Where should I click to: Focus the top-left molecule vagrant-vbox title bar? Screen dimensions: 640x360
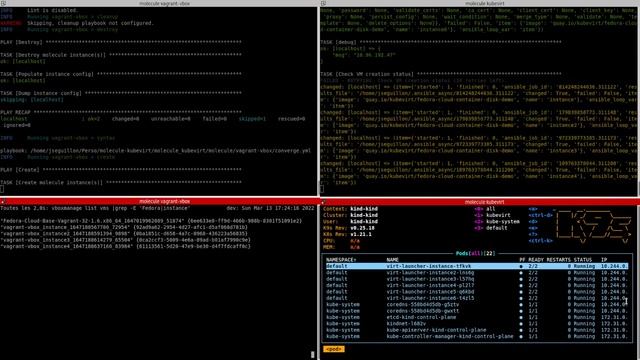click(159, 3)
